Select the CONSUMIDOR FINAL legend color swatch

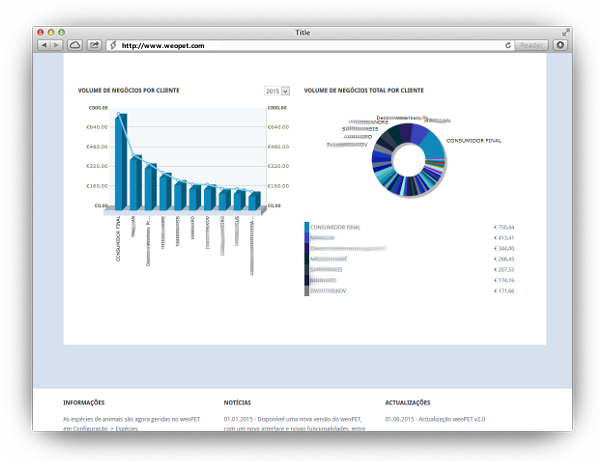307,227
